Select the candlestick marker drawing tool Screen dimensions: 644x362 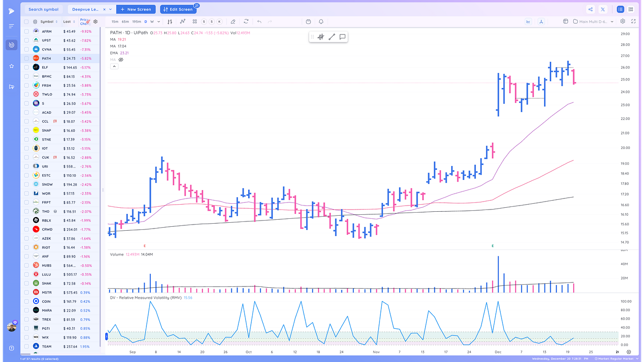click(321, 37)
